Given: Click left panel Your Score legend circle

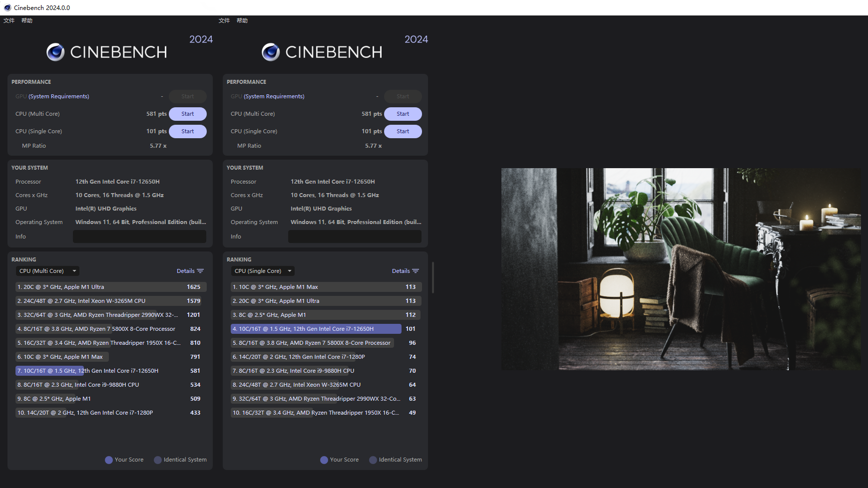Looking at the screenshot, I should pos(109,460).
